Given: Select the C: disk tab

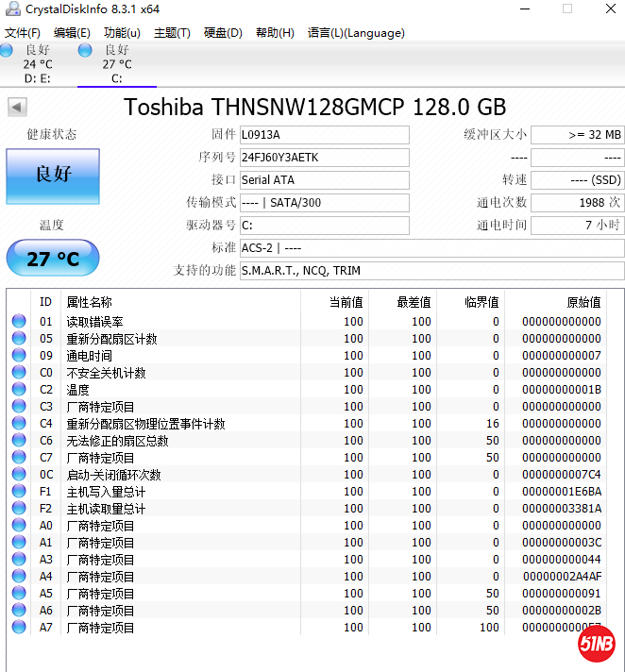Looking at the screenshot, I should click(x=117, y=64).
